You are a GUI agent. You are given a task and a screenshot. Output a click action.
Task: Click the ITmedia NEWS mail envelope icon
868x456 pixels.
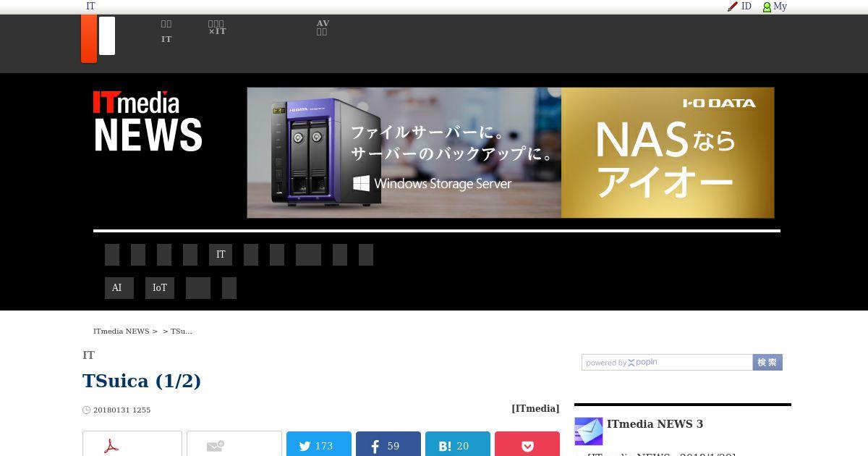point(588,431)
